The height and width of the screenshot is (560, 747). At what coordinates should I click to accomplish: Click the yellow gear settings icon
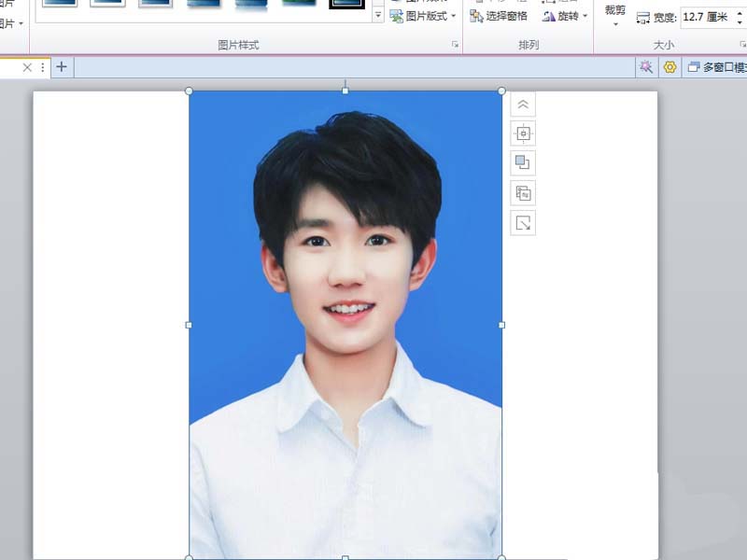pos(669,67)
